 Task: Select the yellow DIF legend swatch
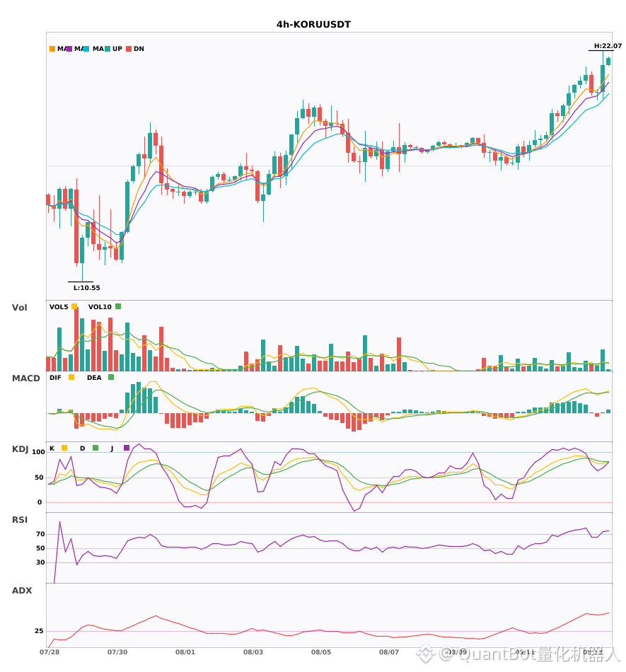pos(71,377)
